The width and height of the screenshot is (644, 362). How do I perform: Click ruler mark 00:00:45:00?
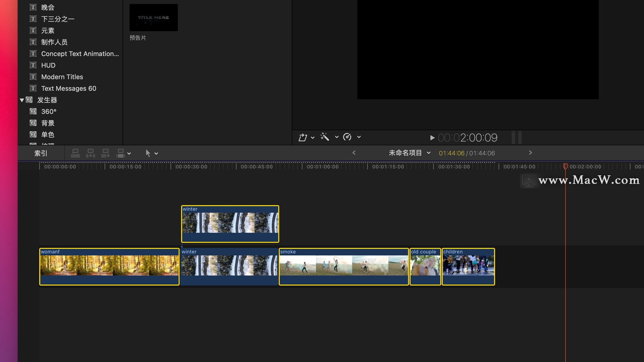point(257,167)
